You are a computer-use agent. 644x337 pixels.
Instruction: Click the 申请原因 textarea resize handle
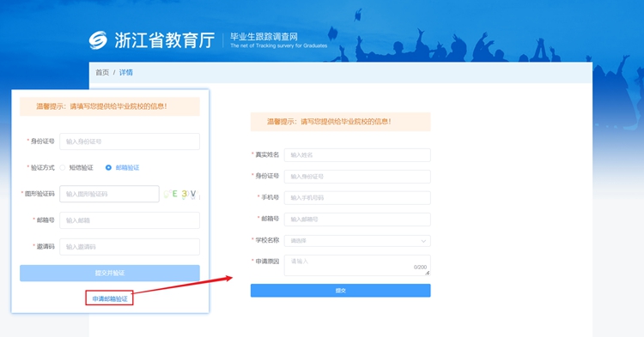tap(428, 273)
